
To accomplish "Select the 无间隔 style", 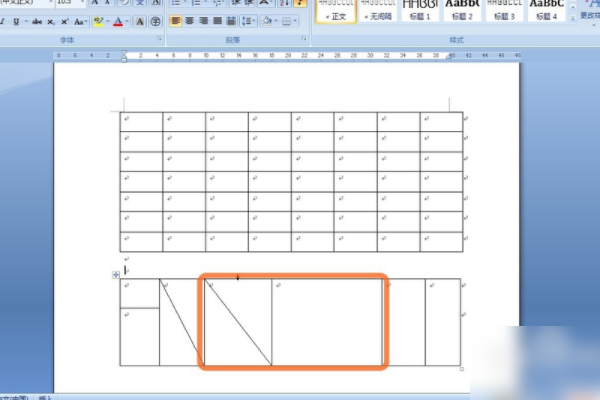I will (378, 11).
